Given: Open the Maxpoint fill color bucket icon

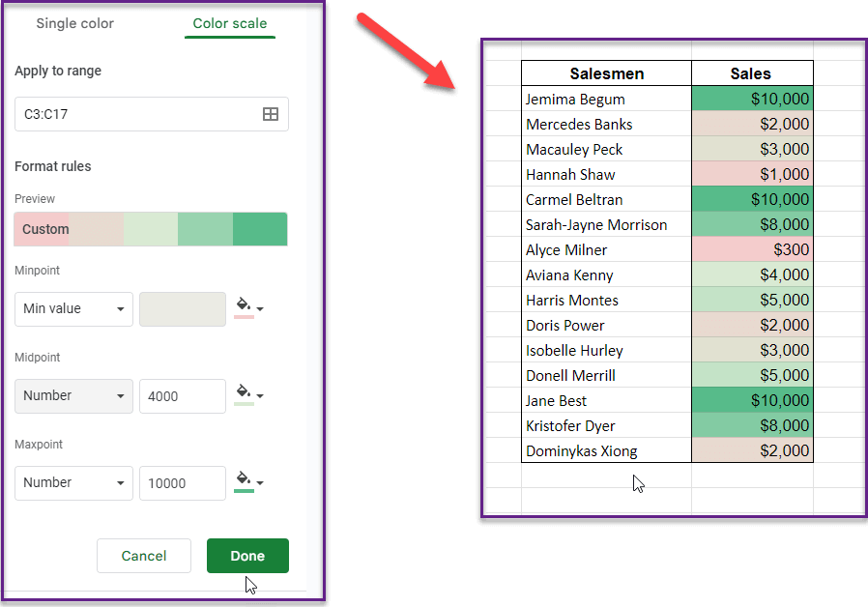Looking at the screenshot, I should point(245,477).
